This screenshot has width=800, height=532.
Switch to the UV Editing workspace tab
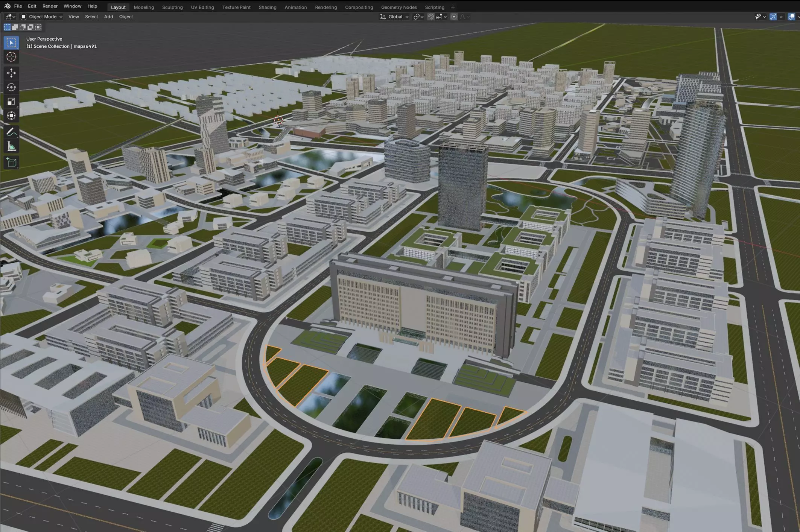202,7
